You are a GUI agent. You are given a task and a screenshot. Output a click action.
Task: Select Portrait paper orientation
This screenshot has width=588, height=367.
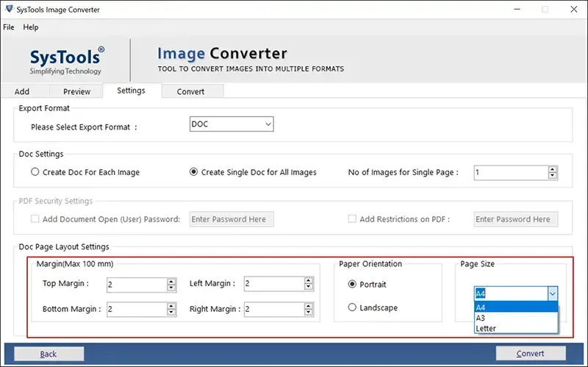(x=367, y=285)
